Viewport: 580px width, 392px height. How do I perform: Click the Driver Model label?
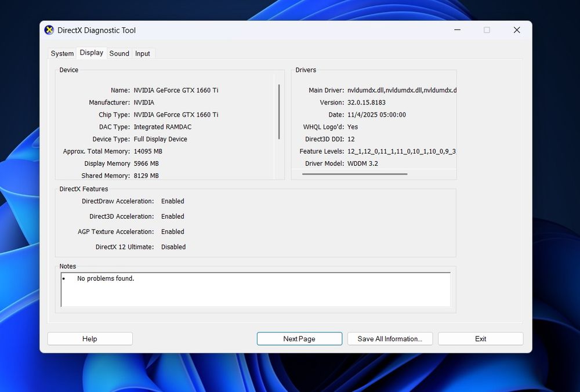(324, 164)
